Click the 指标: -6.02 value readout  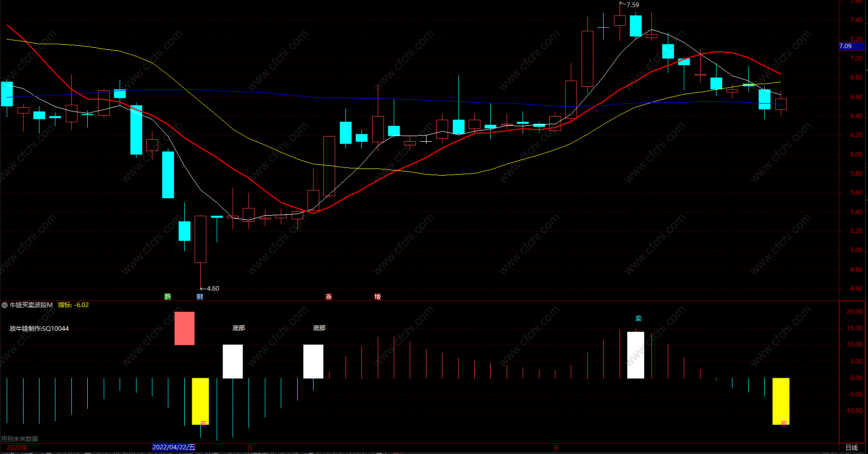coord(73,305)
